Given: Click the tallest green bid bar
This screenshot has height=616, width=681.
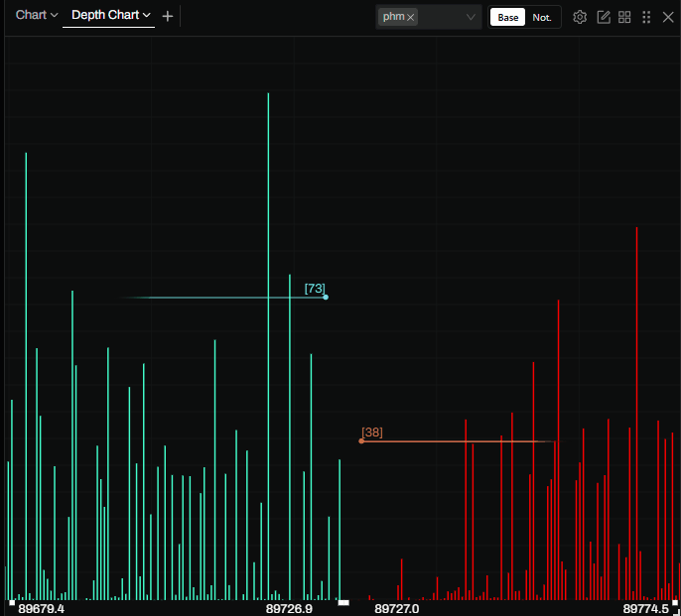Looking at the screenshot, I should pos(268,346).
